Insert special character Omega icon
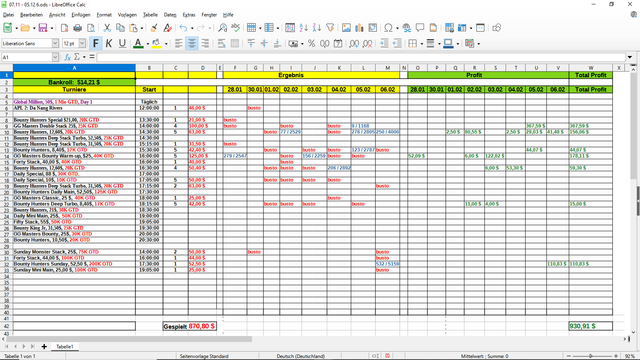This screenshot has width=640, height=360. (388, 28)
